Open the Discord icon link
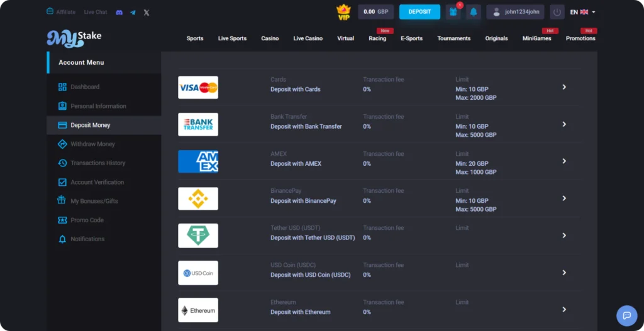The image size is (644, 331). tap(119, 13)
